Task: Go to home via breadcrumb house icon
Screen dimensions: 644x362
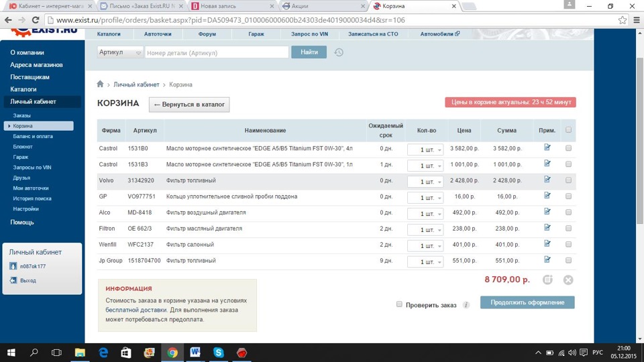Action: click(x=100, y=84)
